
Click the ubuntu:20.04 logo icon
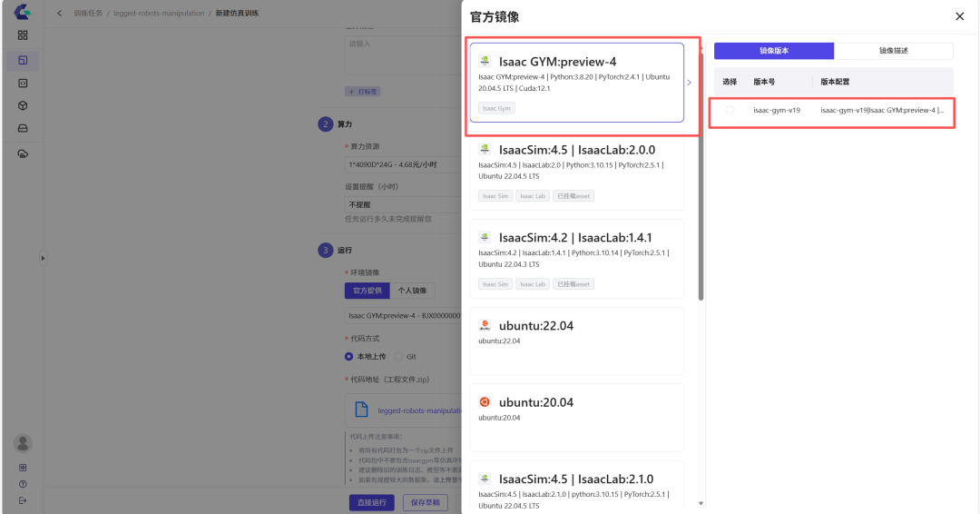pos(485,402)
